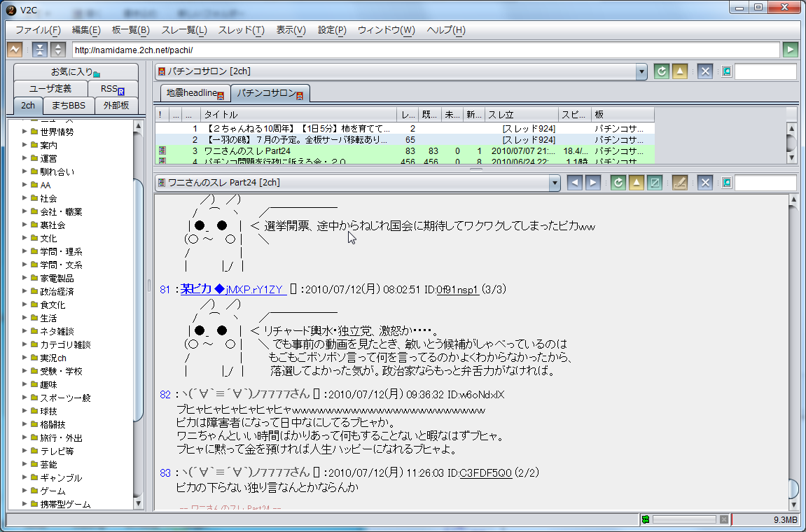Open the パチンコサロン board dropdown
Image resolution: width=806 pixels, height=532 pixels.
tap(641, 71)
